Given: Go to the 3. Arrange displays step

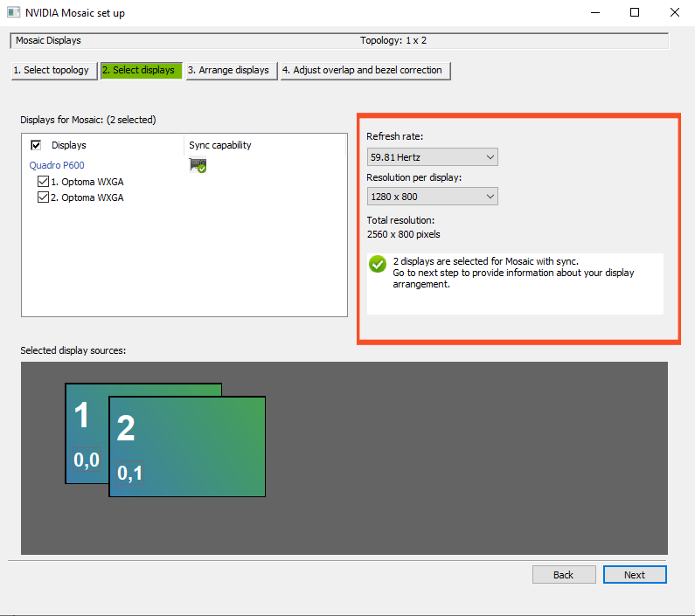Looking at the screenshot, I should click(232, 71).
